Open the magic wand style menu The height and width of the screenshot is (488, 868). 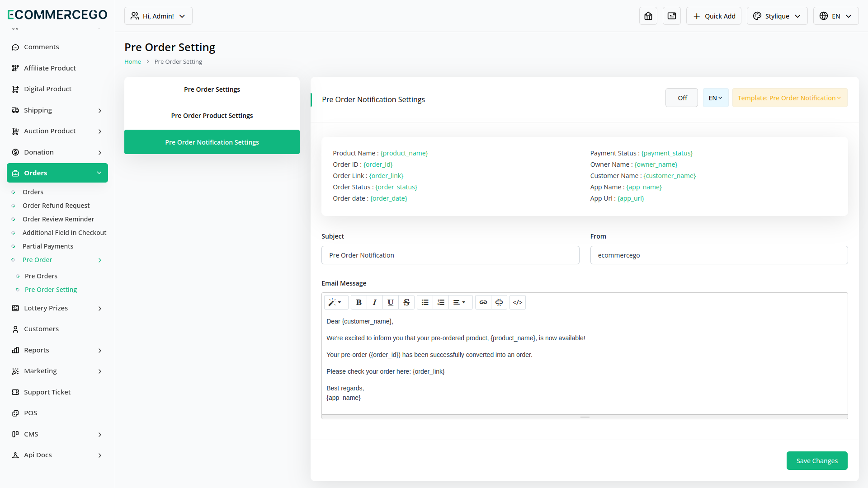[336, 302]
